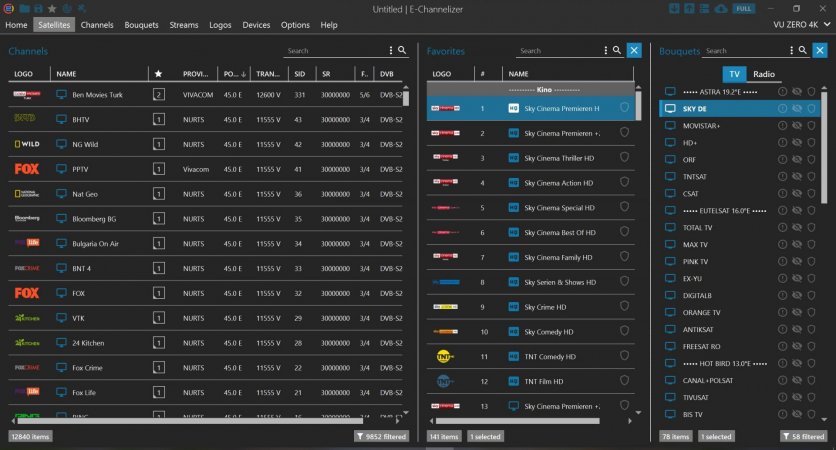Toggle shield lock on TNT Film HD
The width and height of the screenshot is (836, 450).
[x=624, y=380]
